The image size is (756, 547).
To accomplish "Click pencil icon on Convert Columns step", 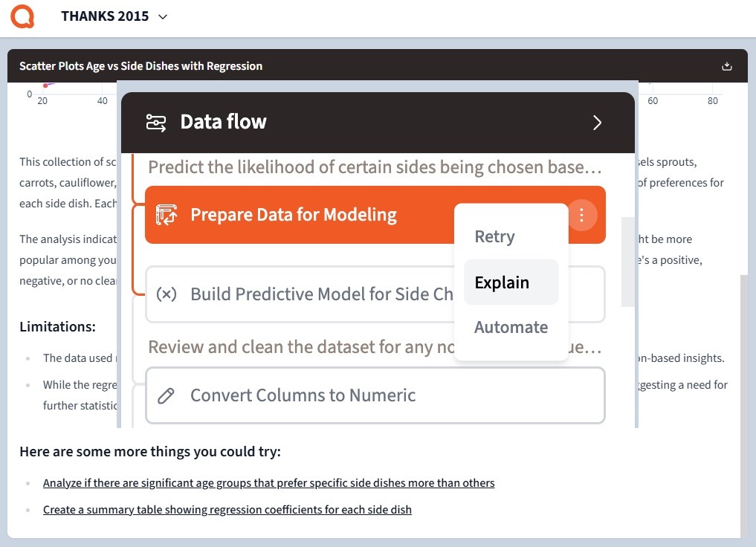I will 167,395.
